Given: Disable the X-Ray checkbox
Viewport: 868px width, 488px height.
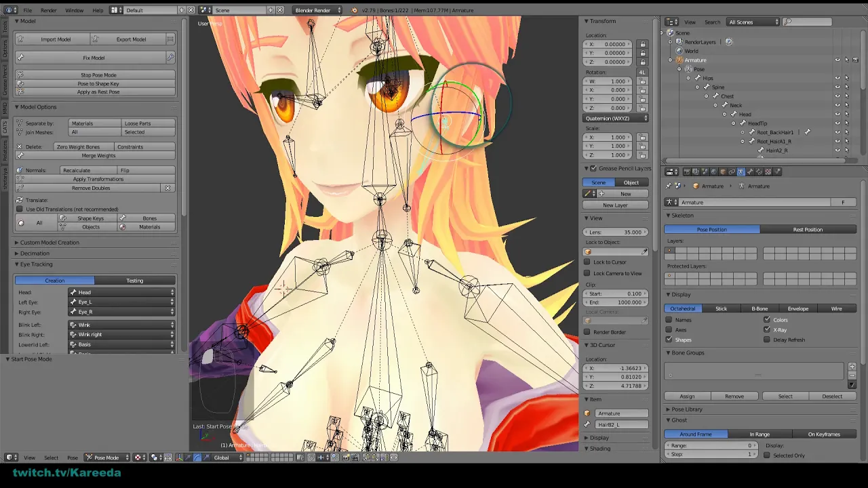Looking at the screenshot, I should click(x=767, y=329).
